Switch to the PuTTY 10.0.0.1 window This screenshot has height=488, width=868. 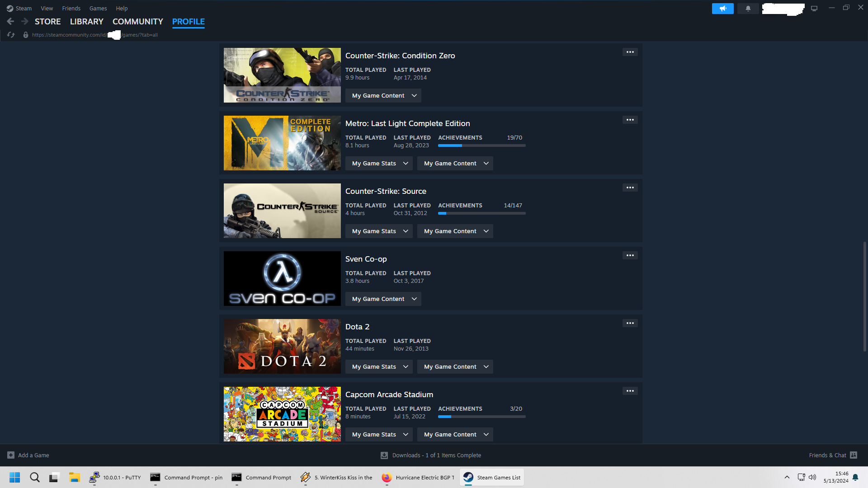click(115, 477)
